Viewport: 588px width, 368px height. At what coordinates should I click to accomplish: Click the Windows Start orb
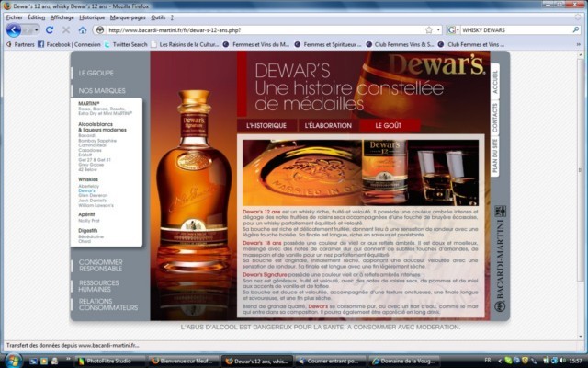11,361
